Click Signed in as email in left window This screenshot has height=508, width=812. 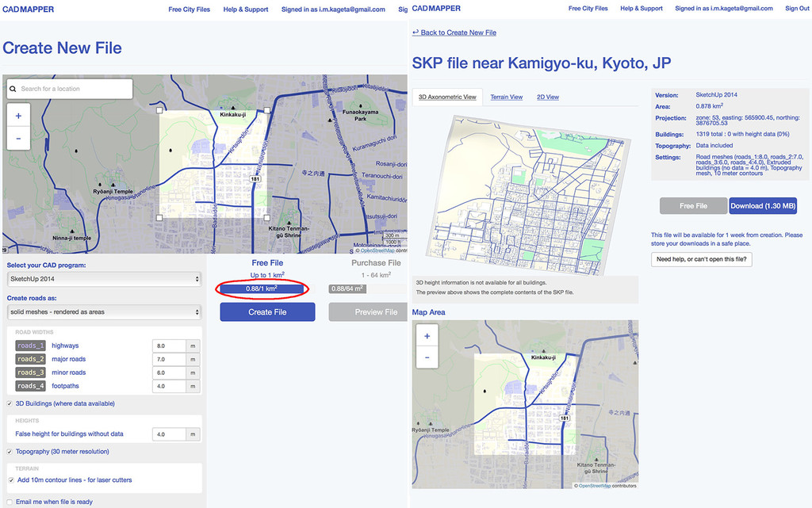coord(333,10)
